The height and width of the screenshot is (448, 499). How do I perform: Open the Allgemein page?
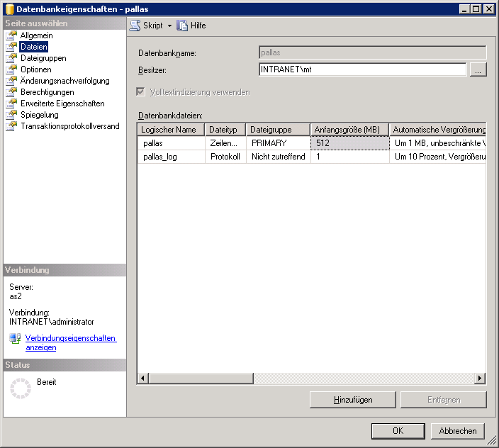[x=36, y=35]
